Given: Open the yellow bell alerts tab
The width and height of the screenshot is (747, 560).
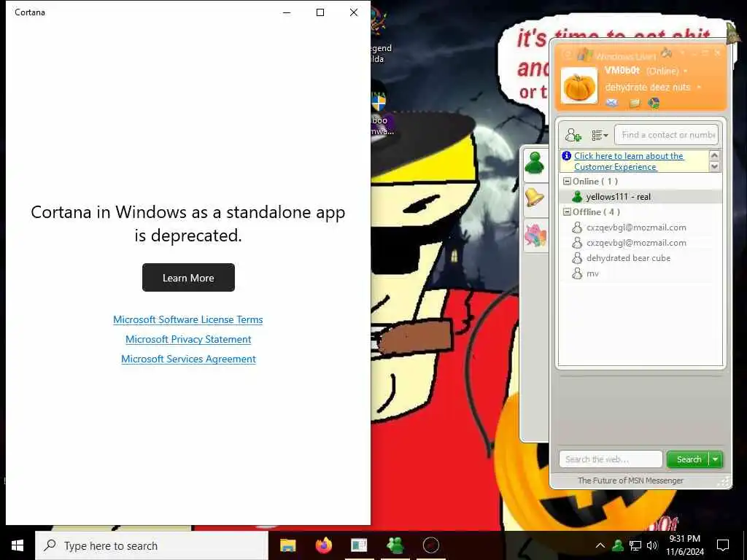Looking at the screenshot, I should (x=535, y=197).
